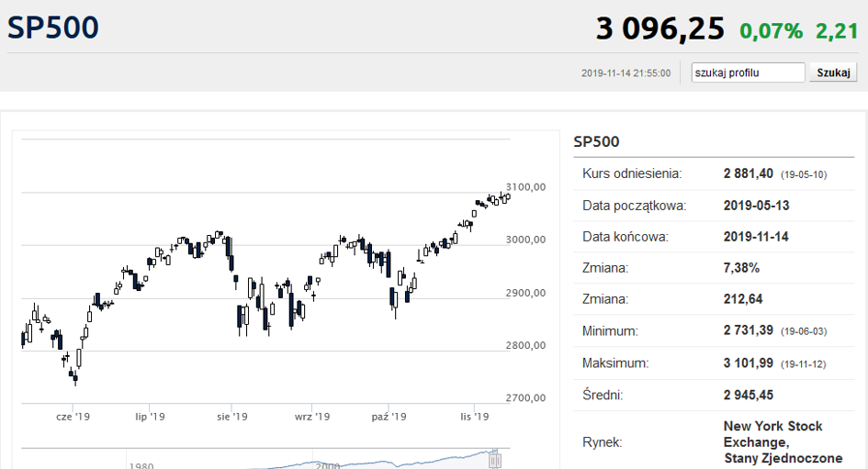Image resolution: width=868 pixels, height=469 pixels.
Task: Click the Data końcowa 2019-11-14 value
Action: [756, 237]
